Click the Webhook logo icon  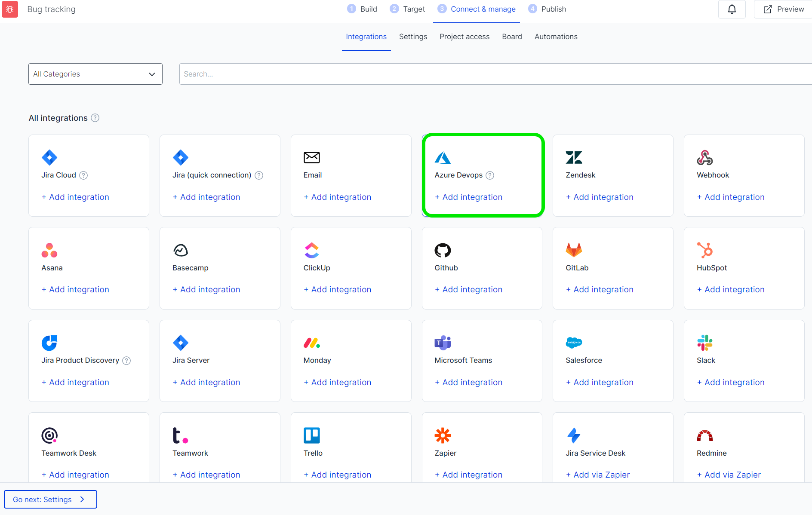tap(705, 157)
